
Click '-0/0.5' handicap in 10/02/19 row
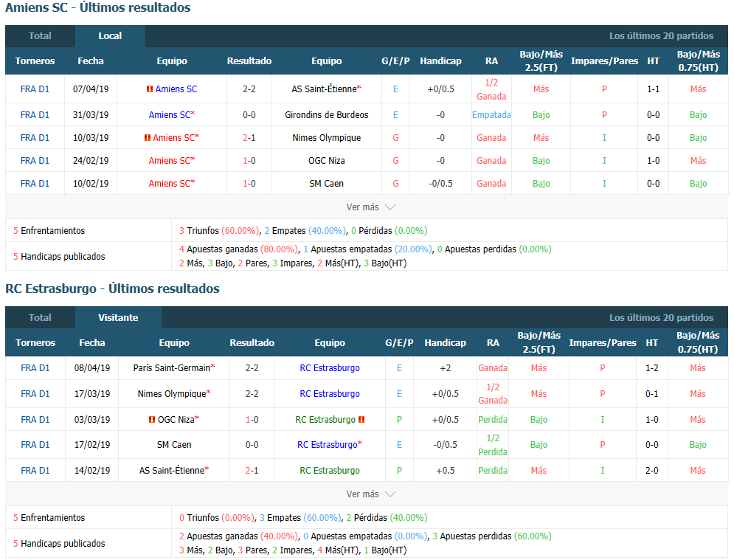pyautogui.click(x=440, y=184)
